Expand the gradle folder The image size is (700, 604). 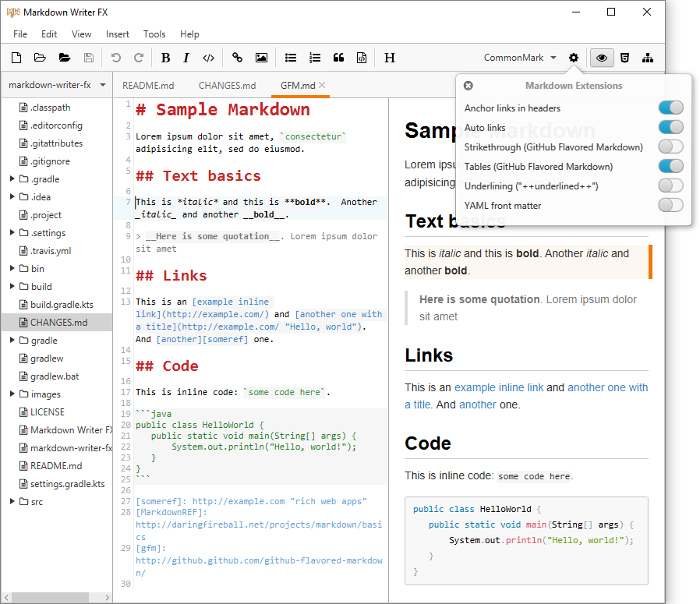pos(12,340)
